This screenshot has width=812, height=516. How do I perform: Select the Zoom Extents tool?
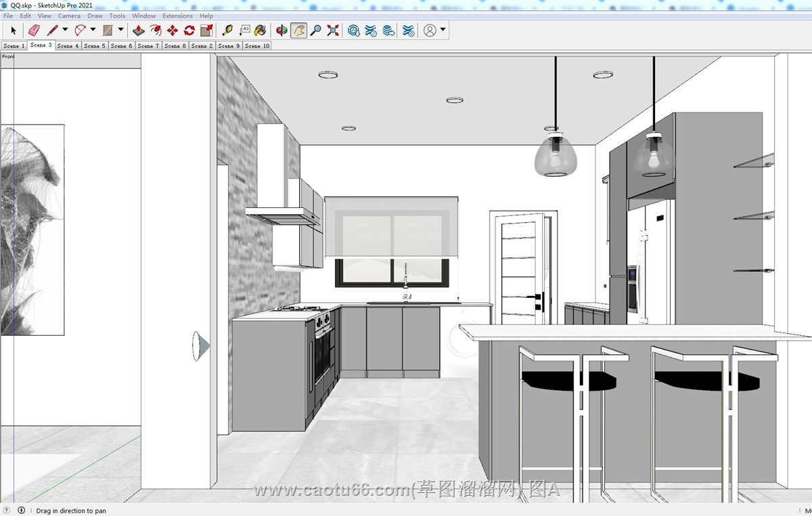[x=333, y=30]
